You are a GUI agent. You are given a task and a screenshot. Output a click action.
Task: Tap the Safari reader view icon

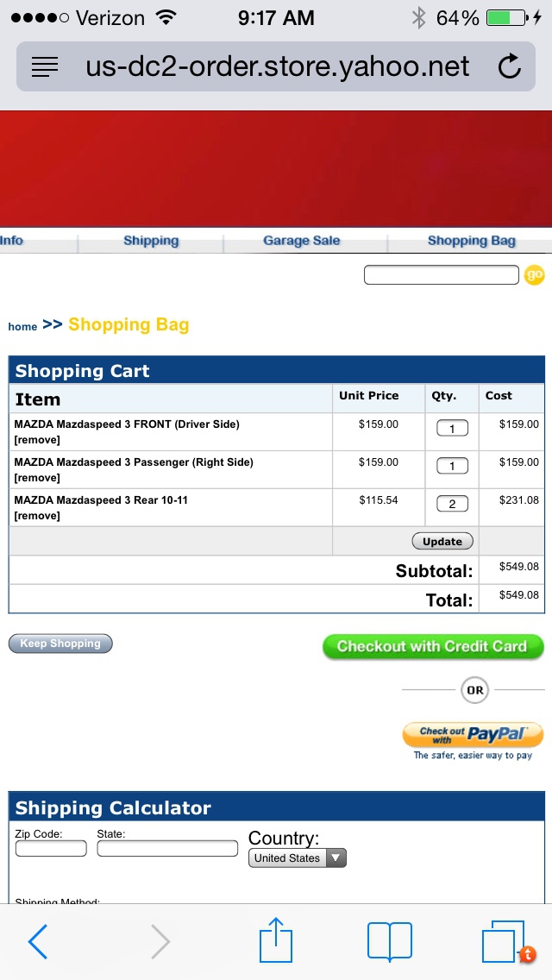click(x=44, y=66)
